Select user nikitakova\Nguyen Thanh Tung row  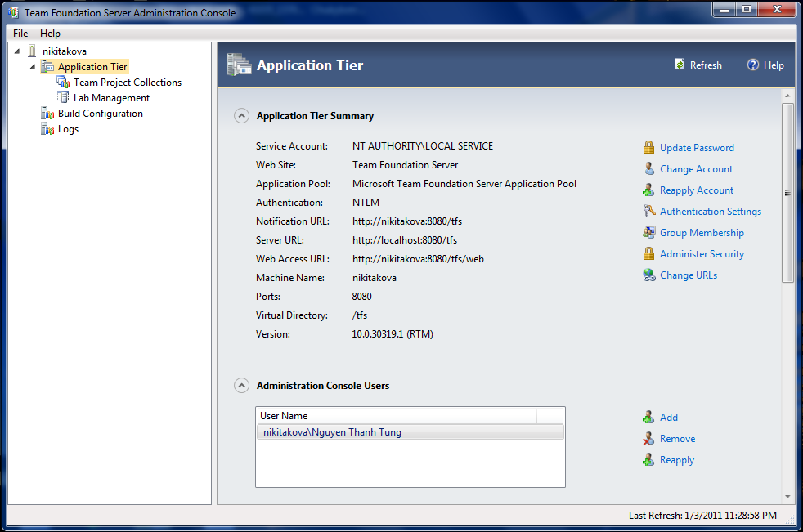(410, 432)
